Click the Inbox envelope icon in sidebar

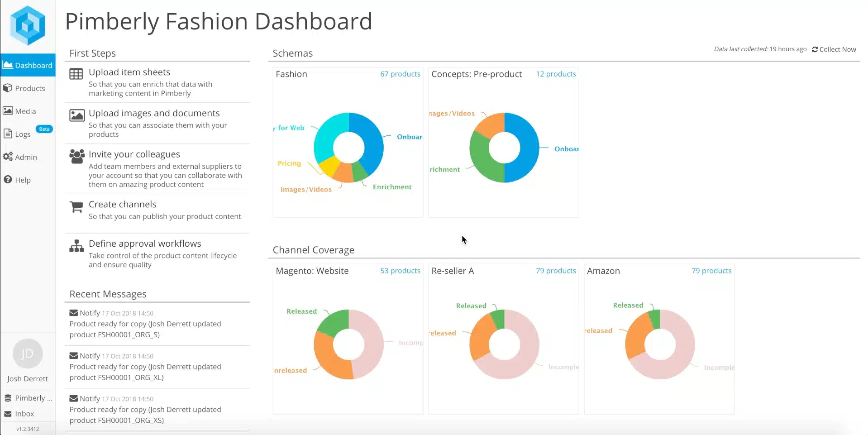coord(8,414)
